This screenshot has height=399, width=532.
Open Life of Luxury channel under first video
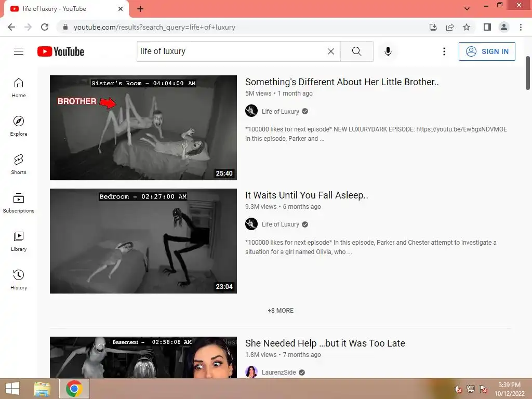tap(280, 111)
